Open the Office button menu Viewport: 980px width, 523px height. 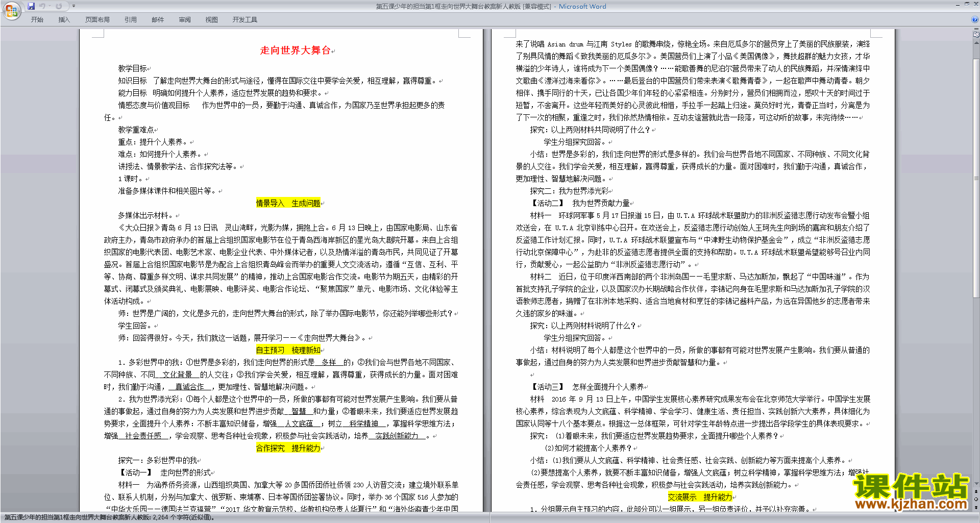(x=11, y=10)
